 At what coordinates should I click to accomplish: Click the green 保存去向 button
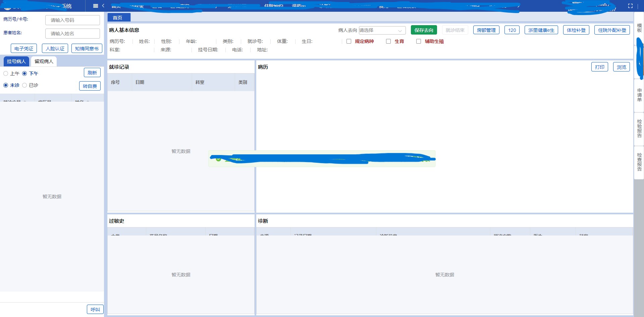[x=424, y=30]
